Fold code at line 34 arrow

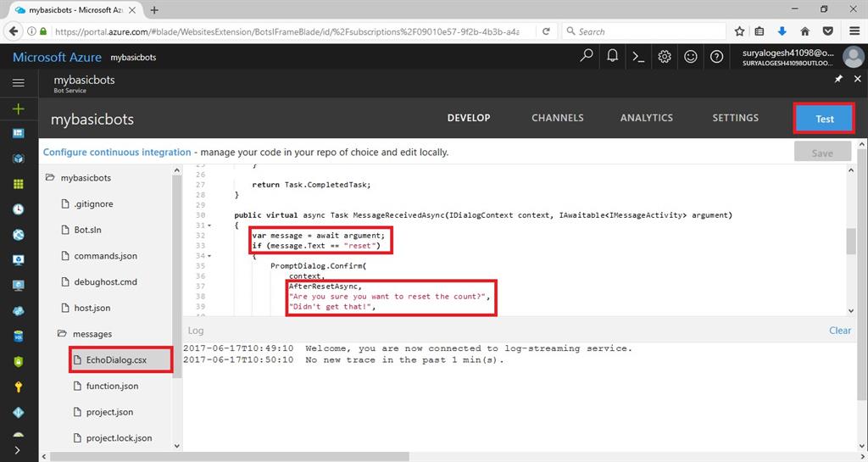click(209, 256)
